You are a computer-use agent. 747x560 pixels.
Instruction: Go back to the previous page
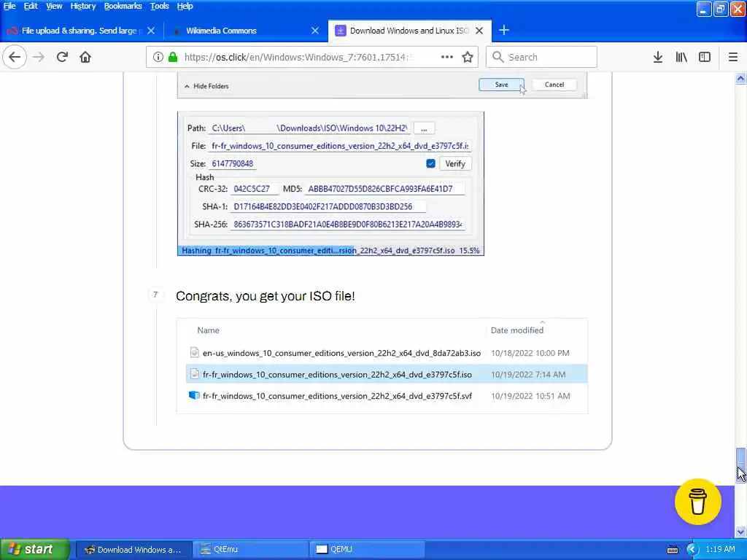[x=15, y=57]
